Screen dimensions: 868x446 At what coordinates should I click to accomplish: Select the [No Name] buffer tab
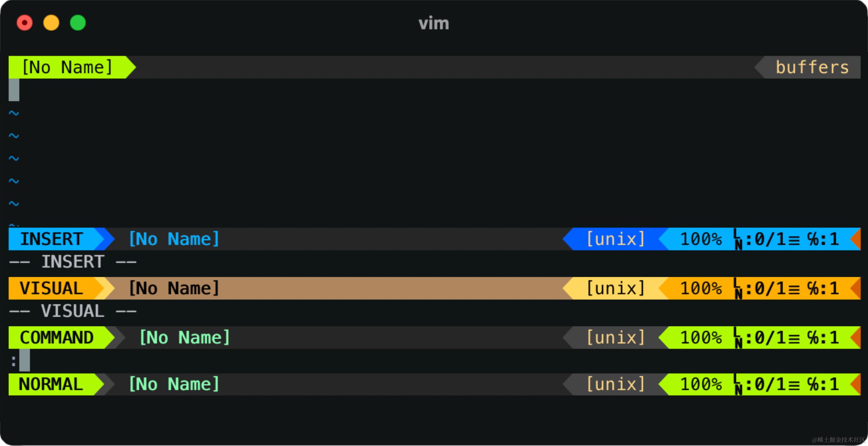(67, 67)
